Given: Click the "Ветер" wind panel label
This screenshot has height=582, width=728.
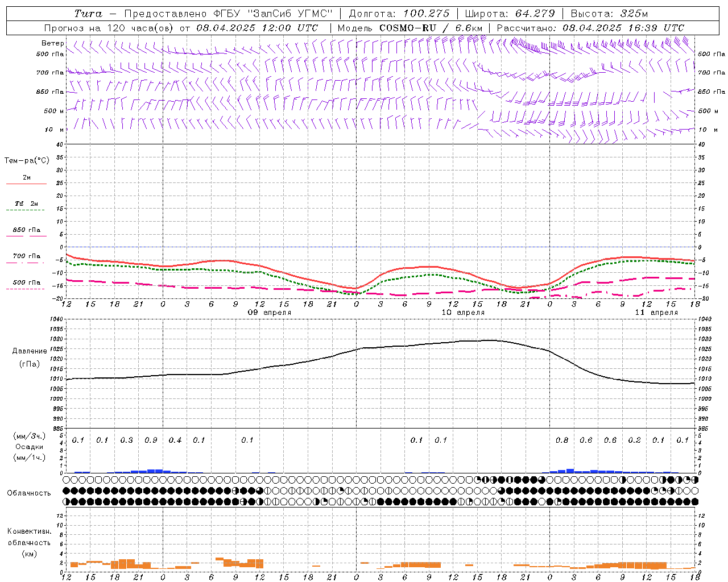Looking at the screenshot, I should pos(52,43).
